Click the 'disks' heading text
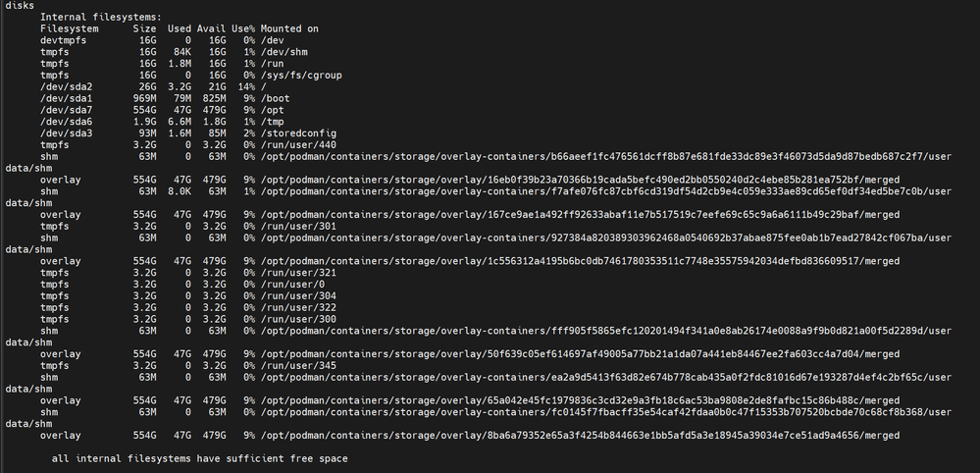Screen dimensions: 980x473 [20, 6]
